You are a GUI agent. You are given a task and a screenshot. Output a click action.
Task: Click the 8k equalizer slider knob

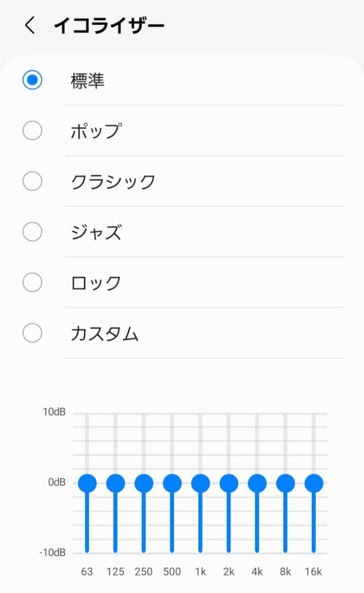point(285,484)
